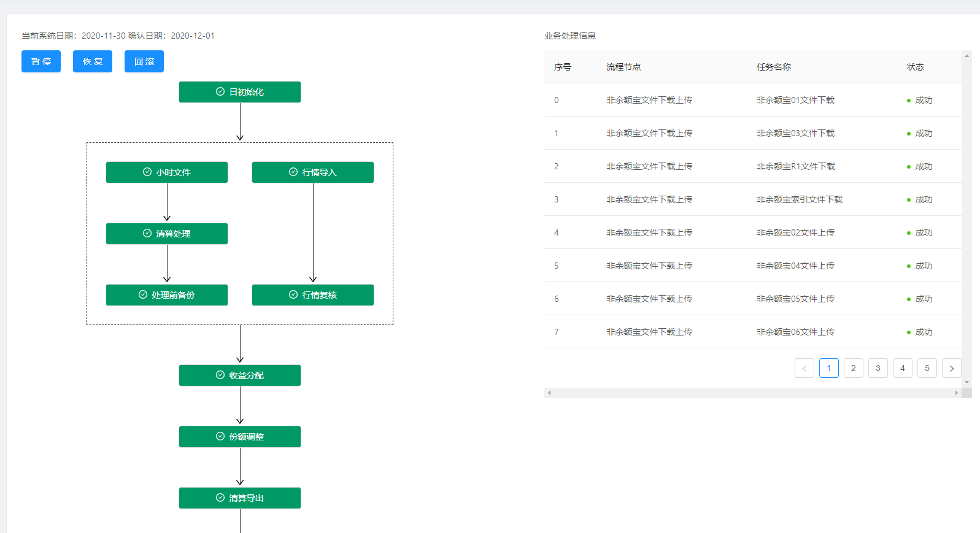
Task: Click the 流程节点 column header
Action: 623,67
